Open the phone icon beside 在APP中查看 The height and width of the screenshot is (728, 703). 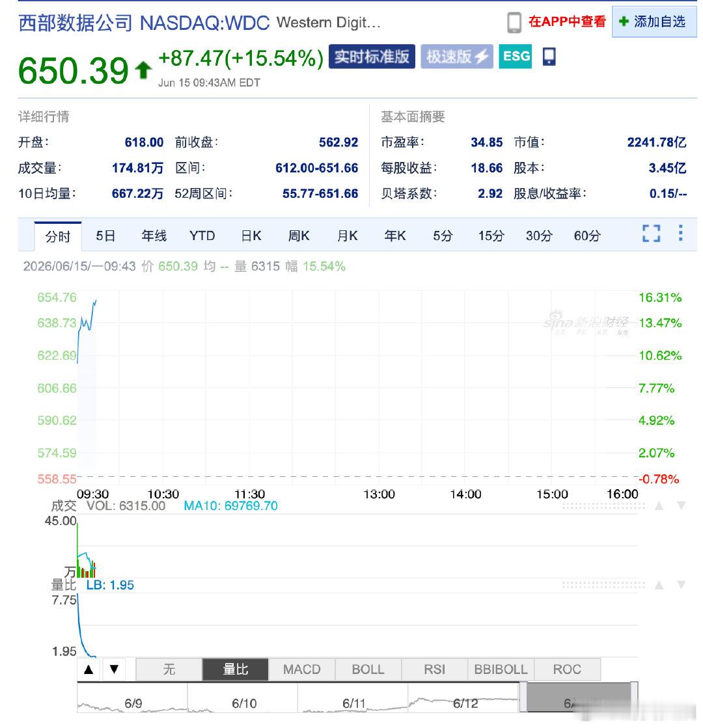pos(514,22)
